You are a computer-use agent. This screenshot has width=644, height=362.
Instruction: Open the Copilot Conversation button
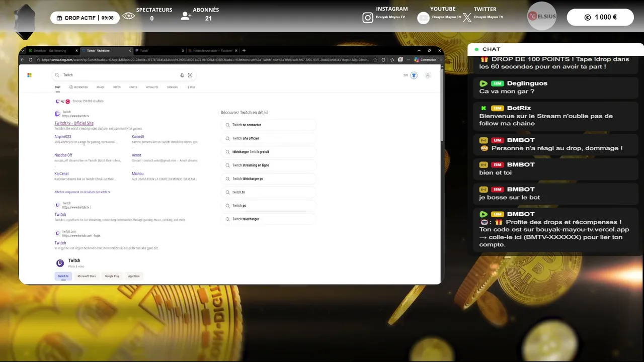coord(425,60)
